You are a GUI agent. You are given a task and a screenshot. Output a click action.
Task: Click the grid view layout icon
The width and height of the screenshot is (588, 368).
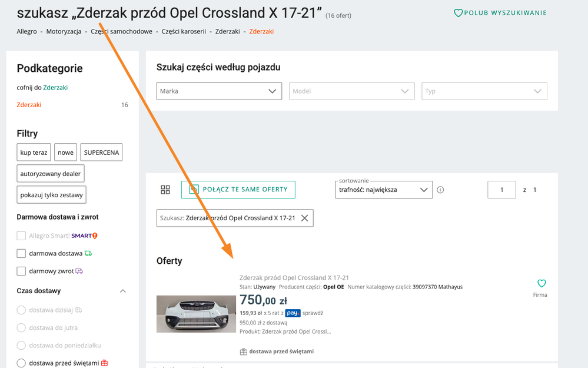tap(165, 190)
